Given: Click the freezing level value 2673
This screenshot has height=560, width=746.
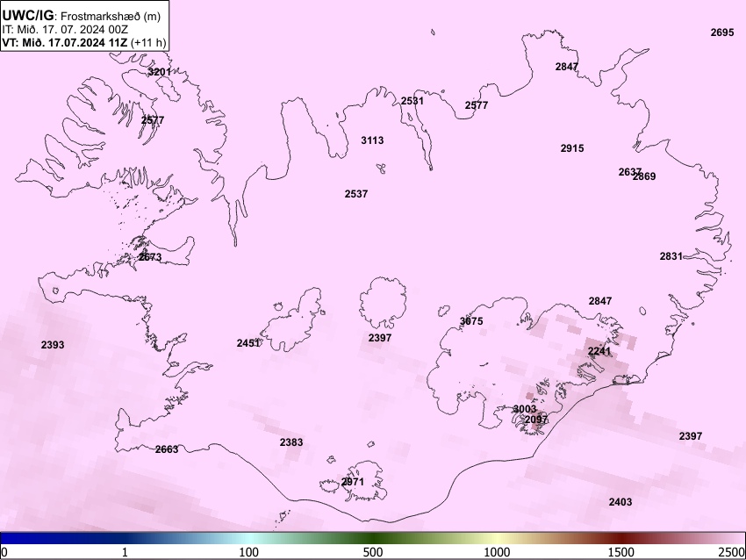Looking at the screenshot, I should coord(150,257).
